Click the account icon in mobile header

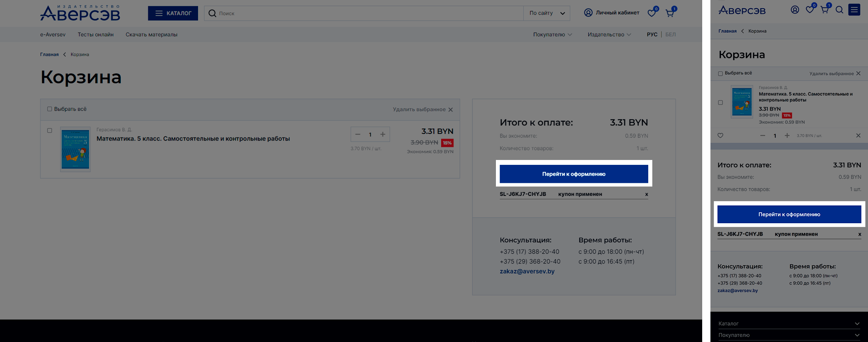[794, 10]
